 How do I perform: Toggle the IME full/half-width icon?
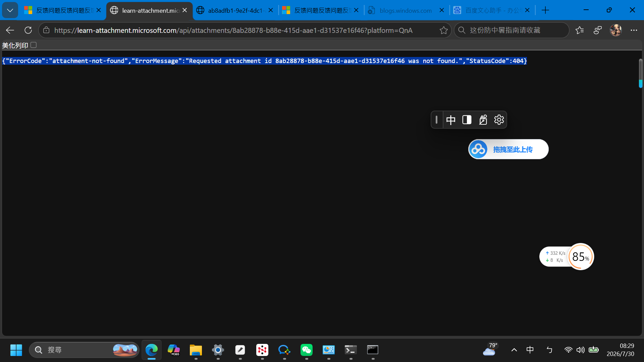(467, 120)
